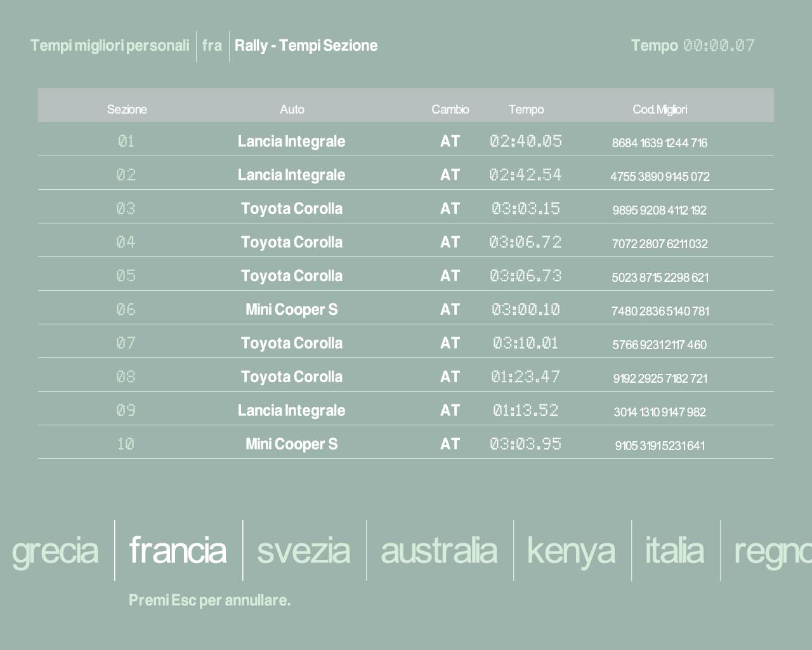Select section 06 Mini Cooper S row
812x650 pixels.
pyautogui.click(x=291, y=309)
